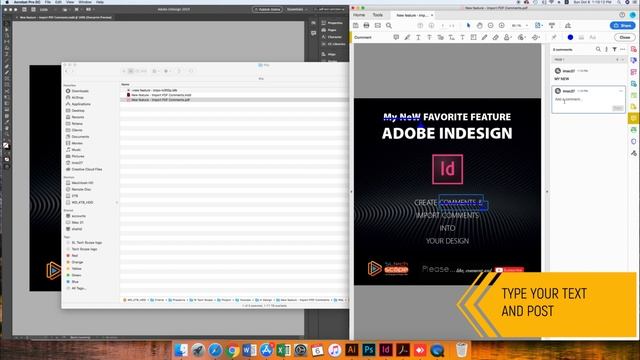This screenshot has height=360, width=640.
Task: Switch to the Acrobat Home tab
Action: [x=359, y=15]
